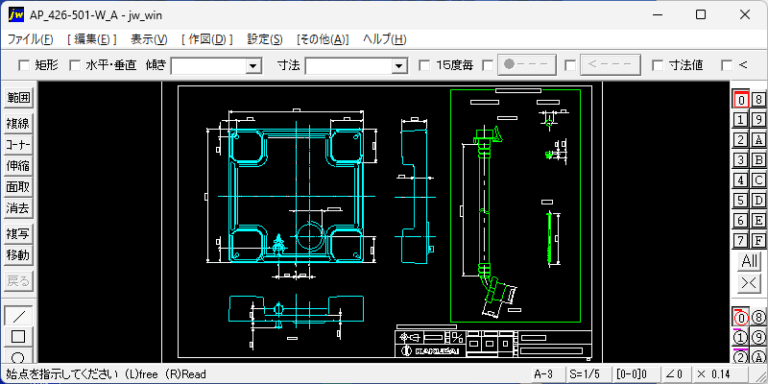Viewport: 768px width, 384px height.
Task: Open the [作図(D)] menu
Action: click(207, 40)
